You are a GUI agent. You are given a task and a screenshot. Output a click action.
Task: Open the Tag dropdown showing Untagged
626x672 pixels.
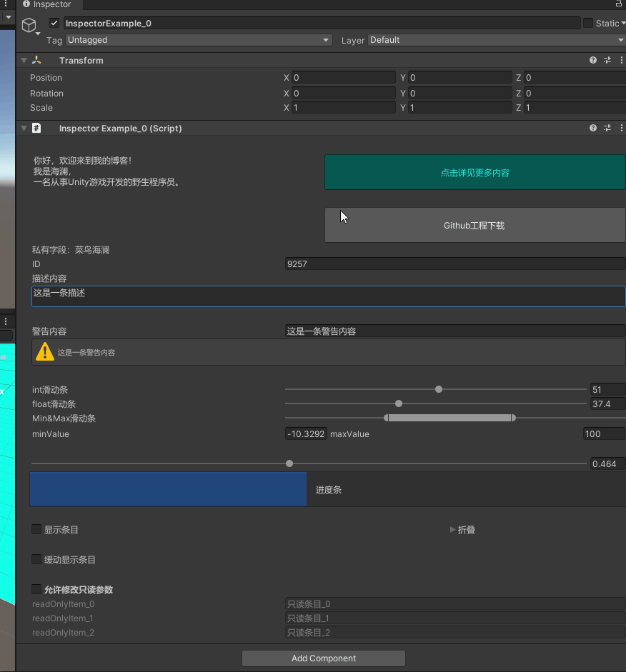point(199,40)
